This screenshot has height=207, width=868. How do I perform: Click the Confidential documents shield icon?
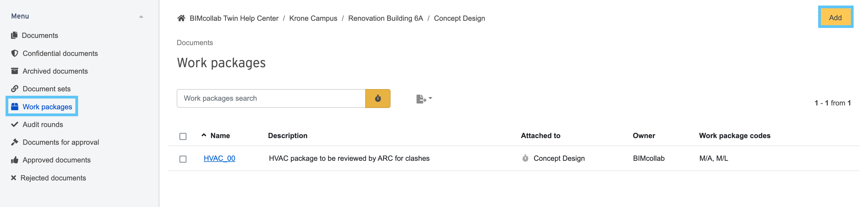[x=14, y=53]
